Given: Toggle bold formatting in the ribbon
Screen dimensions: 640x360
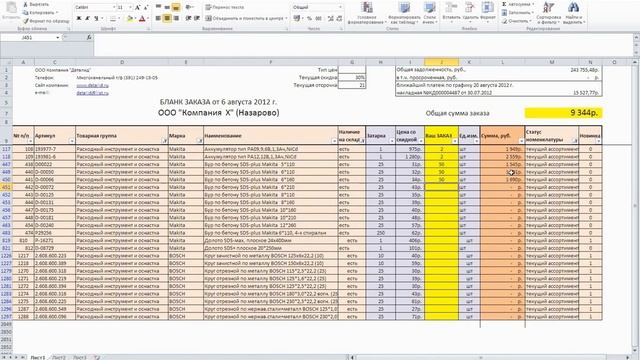Looking at the screenshot, I should [x=79, y=18].
